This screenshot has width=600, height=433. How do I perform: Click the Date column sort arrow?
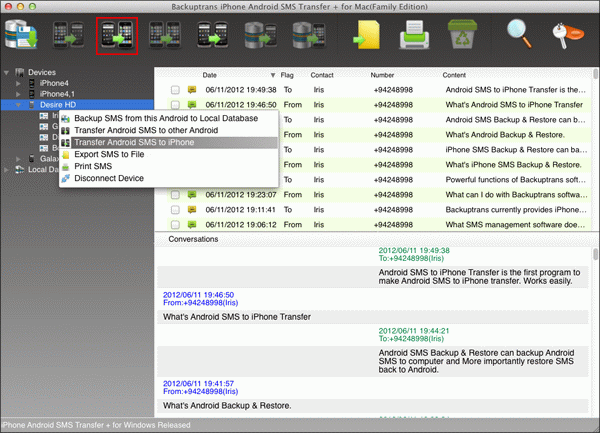tap(273, 75)
